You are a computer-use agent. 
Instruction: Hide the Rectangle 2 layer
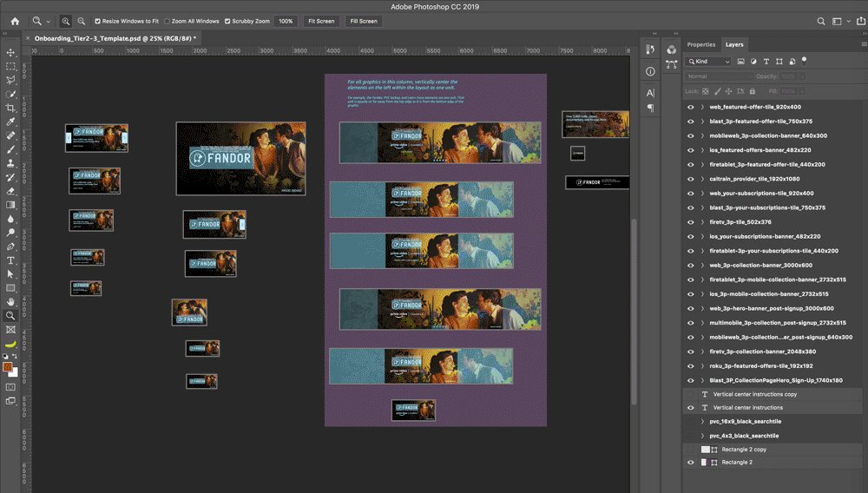[x=690, y=462]
